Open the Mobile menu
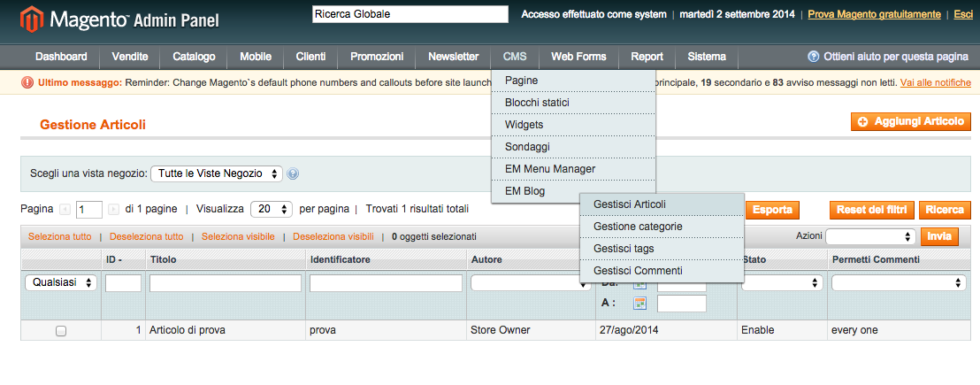Viewport: 980px width, 385px height. tap(256, 57)
